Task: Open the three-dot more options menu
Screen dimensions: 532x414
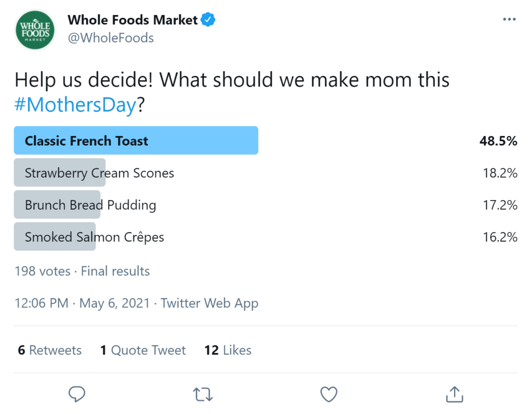Action: [x=510, y=20]
